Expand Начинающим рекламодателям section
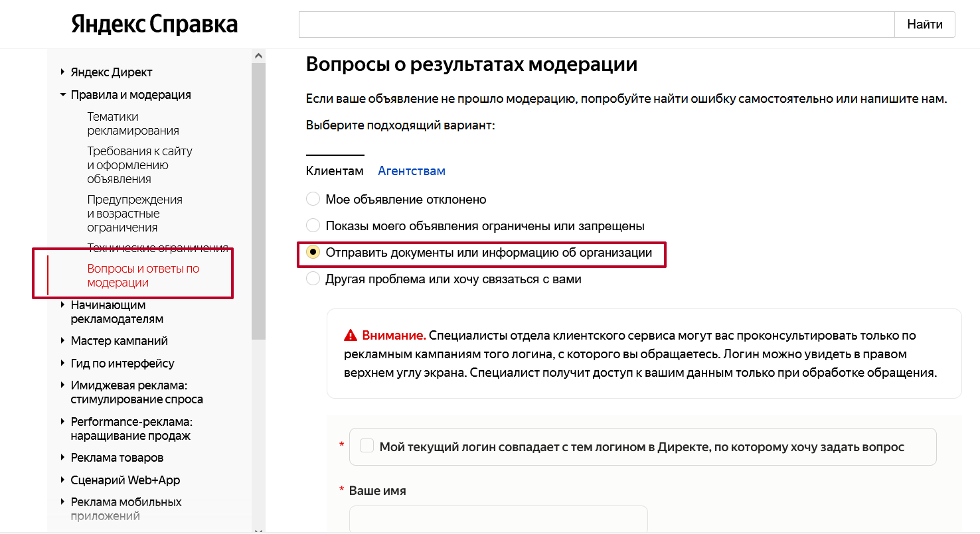Image resolution: width=980 pixels, height=534 pixels. [62, 305]
